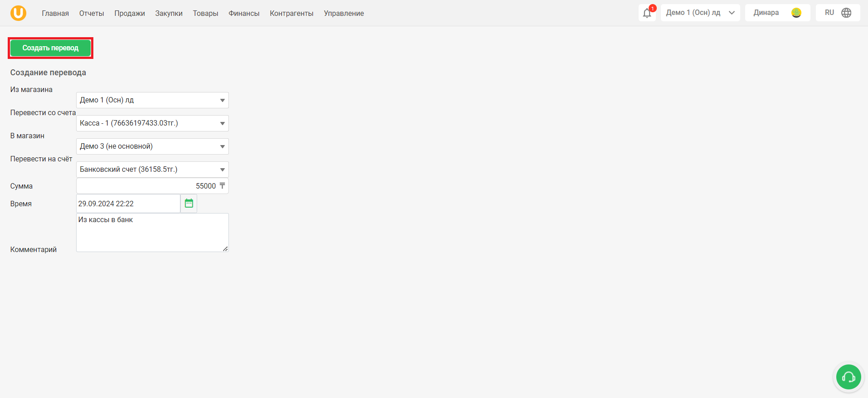
Task: Click the Перевести со счета label
Action: pos(43,113)
